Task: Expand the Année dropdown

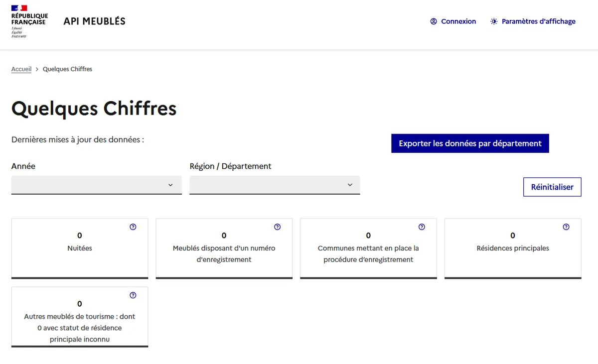Action: pos(96,185)
